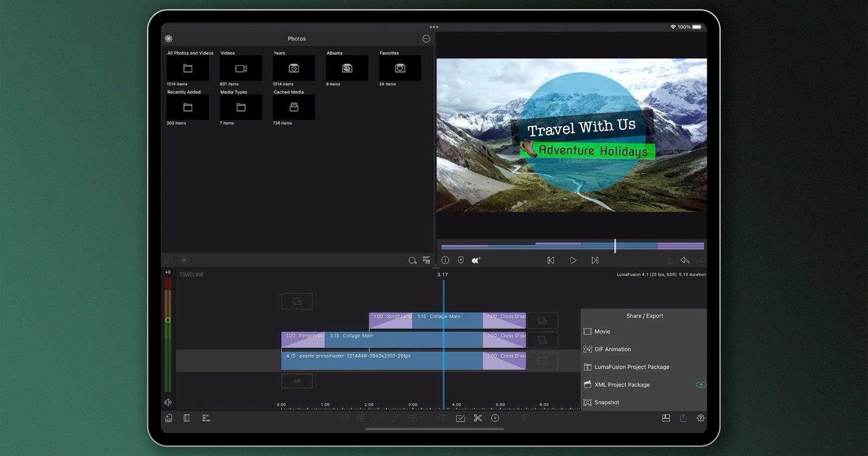
Task: Add a marker with the marker icon
Action: (461, 261)
